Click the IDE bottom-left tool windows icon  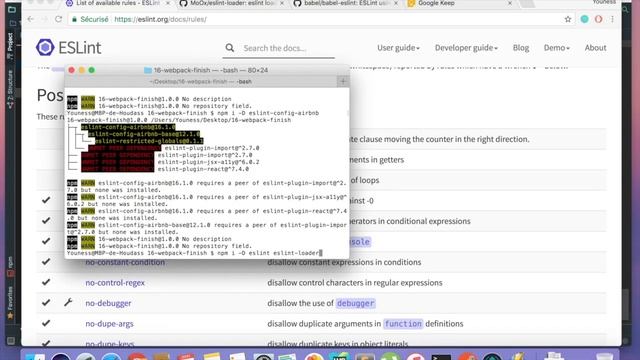click(x=11, y=340)
